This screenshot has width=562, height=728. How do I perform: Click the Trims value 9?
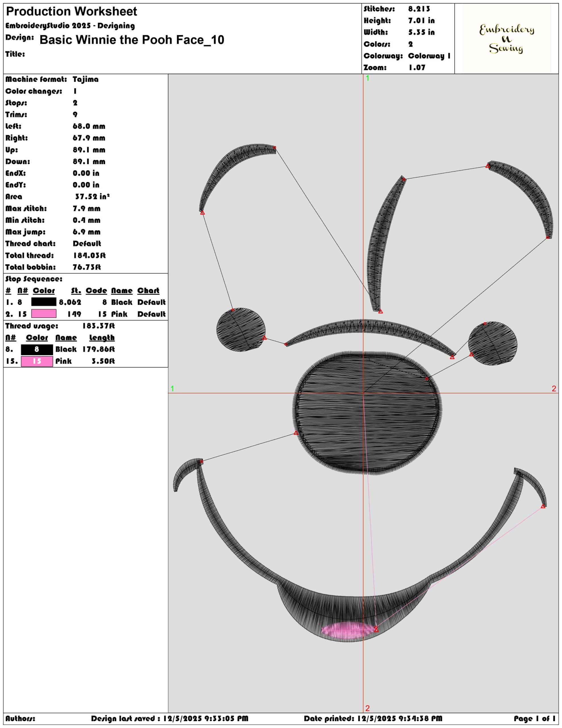pos(75,115)
